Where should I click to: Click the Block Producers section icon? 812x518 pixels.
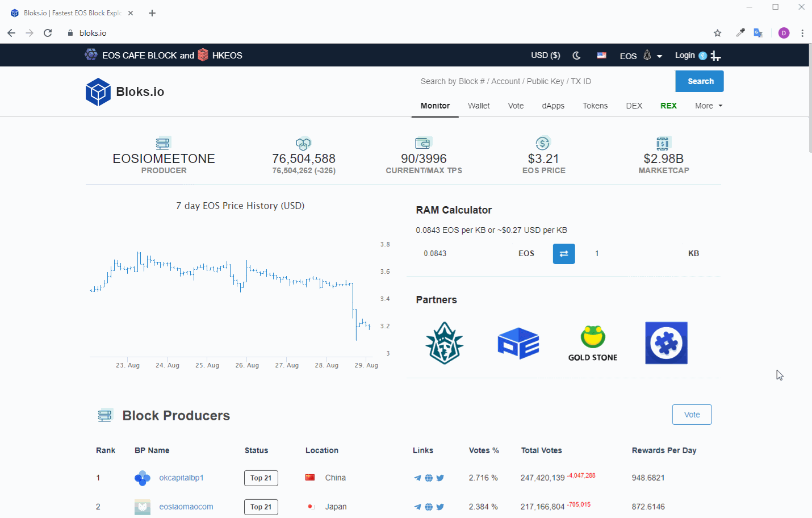pos(105,416)
